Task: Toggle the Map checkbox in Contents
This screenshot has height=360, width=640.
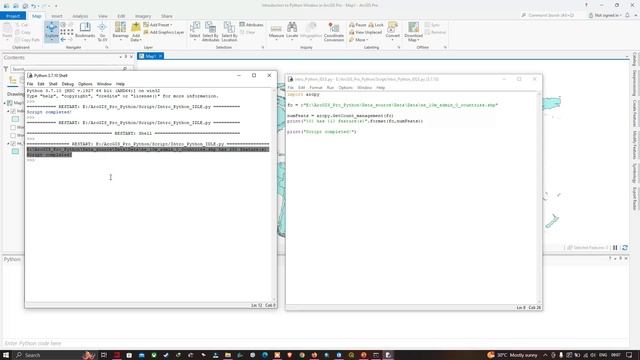Action: coord(10,103)
